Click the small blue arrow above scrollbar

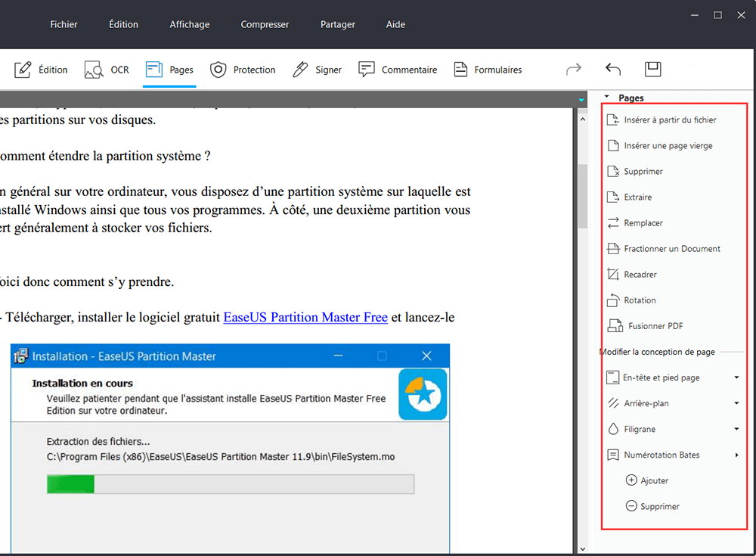coord(581,101)
